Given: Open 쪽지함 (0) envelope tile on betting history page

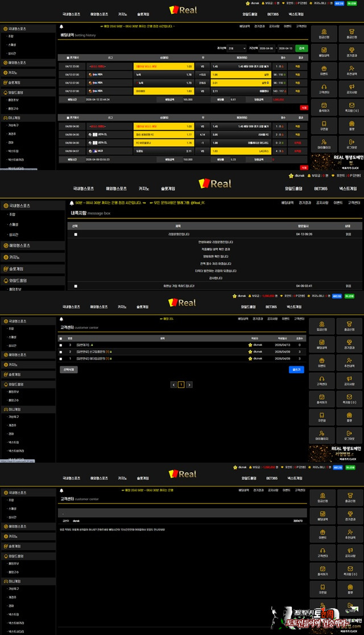Looking at the screenshot, I should pos(351,107).
